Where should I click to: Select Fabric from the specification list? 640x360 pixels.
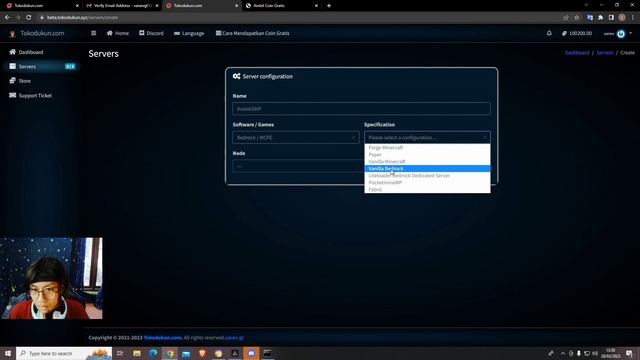pyautogui.click(x=427, y=189)
